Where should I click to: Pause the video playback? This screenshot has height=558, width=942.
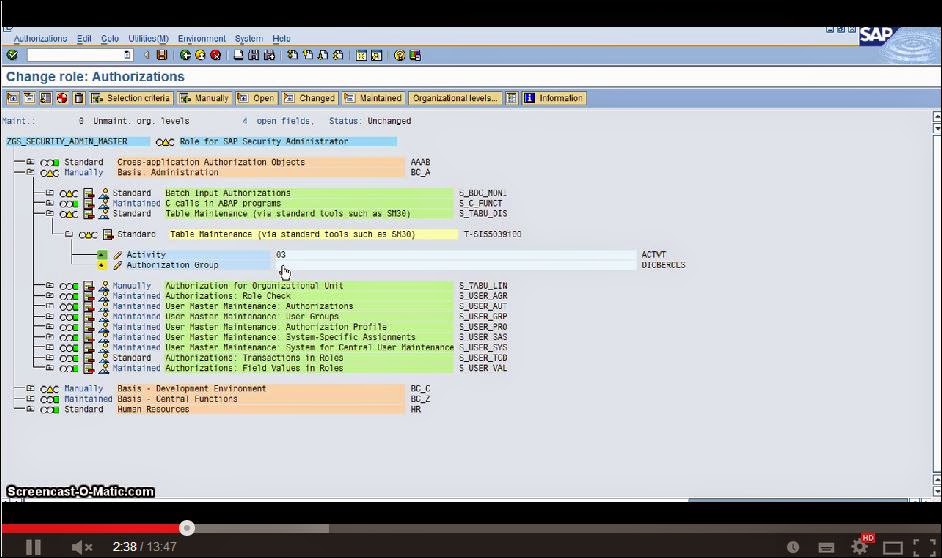(34, 547)
